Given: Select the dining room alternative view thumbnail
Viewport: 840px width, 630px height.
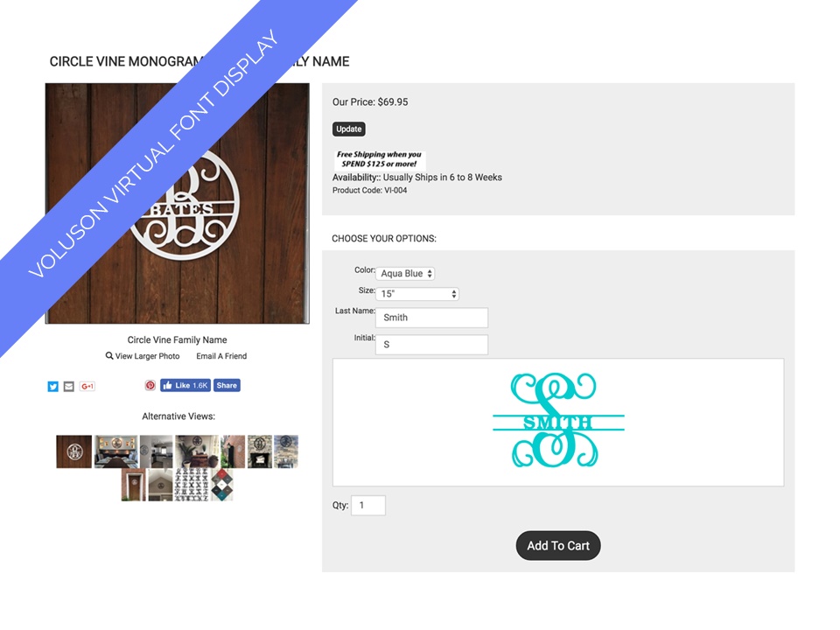Looking at the screenshot, I should tap(116, 451).
